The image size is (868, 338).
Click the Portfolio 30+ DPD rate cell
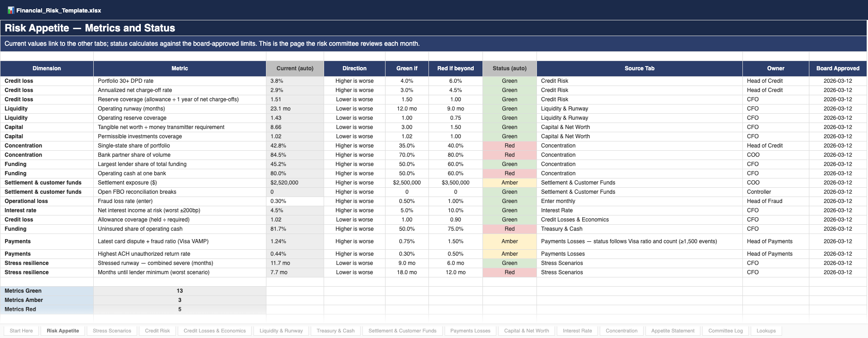click(180, 81)
